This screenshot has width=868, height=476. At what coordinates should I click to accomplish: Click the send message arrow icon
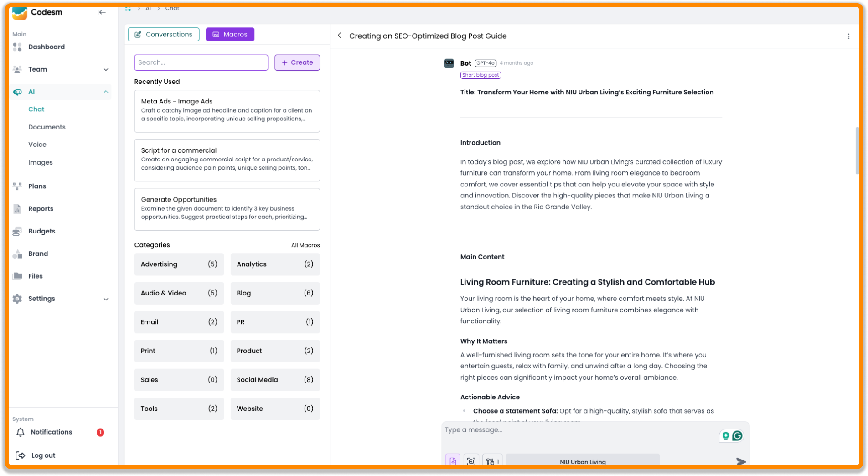click(742, 461)
